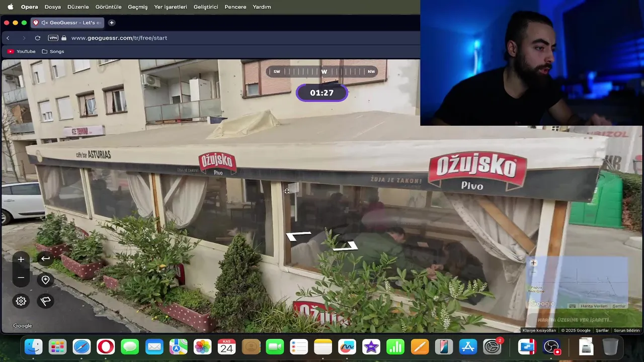Zoom in the Street View with plus button
This screenshot has width=644, height=362.
point(21,259)
